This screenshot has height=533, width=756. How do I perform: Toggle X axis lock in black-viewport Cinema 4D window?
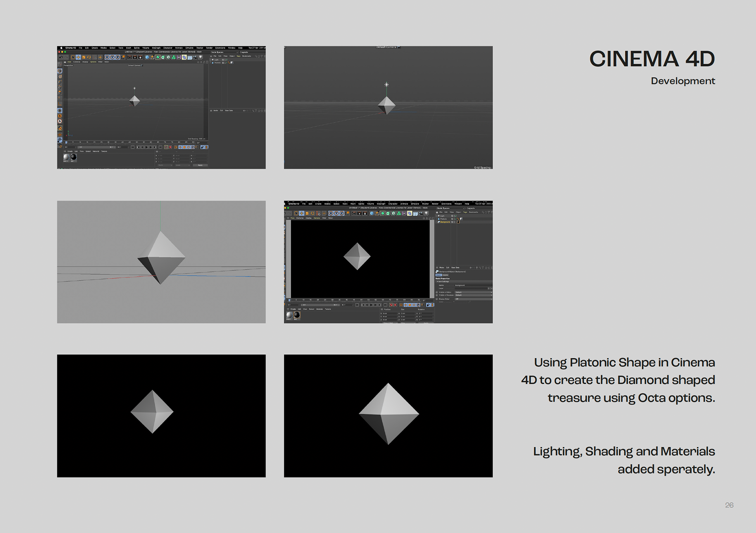pyautogui.click(x=331, y=213)
